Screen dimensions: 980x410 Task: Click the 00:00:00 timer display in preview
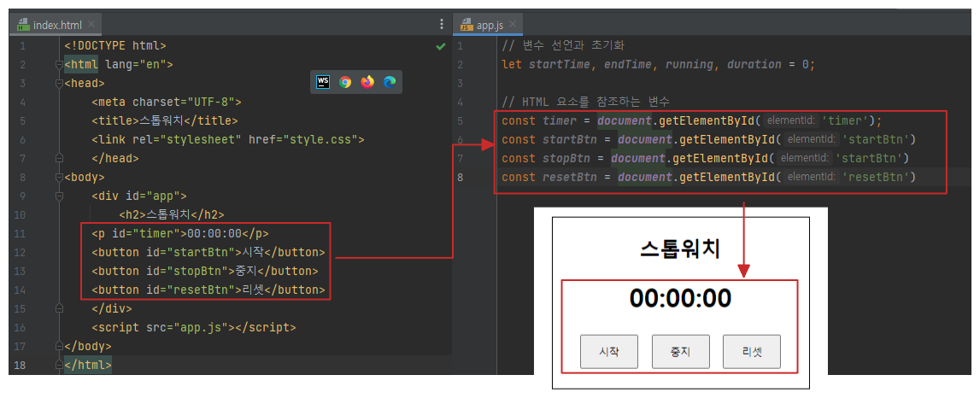pyautogui.click(x=680, y=298)
